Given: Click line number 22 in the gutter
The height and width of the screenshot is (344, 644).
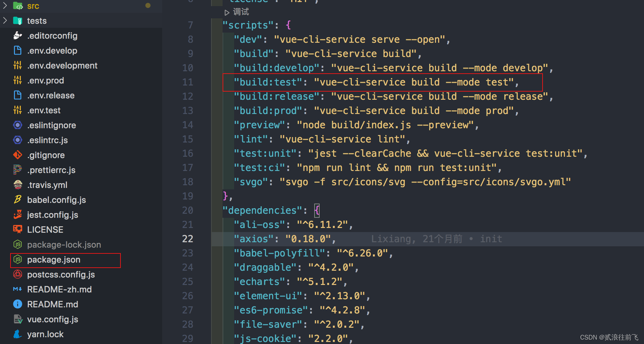Looking at the screenshot, I should [x=187, y=238].
